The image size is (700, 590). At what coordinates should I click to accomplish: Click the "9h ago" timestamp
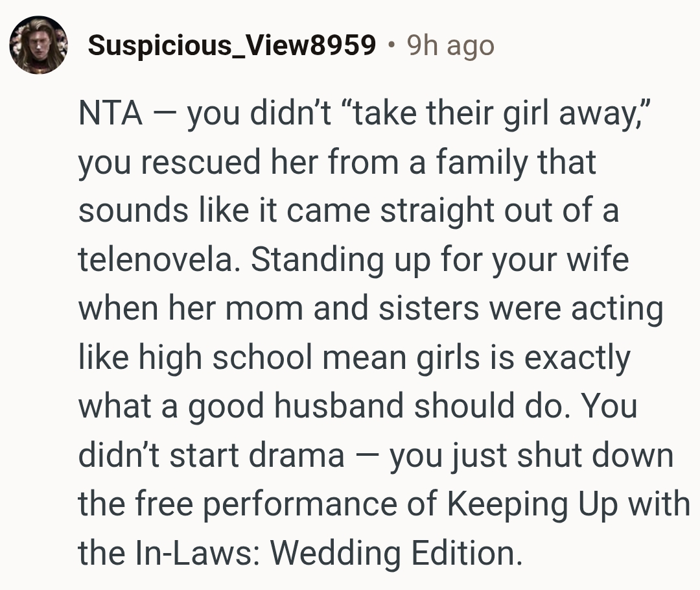click(x=450, y=45)
